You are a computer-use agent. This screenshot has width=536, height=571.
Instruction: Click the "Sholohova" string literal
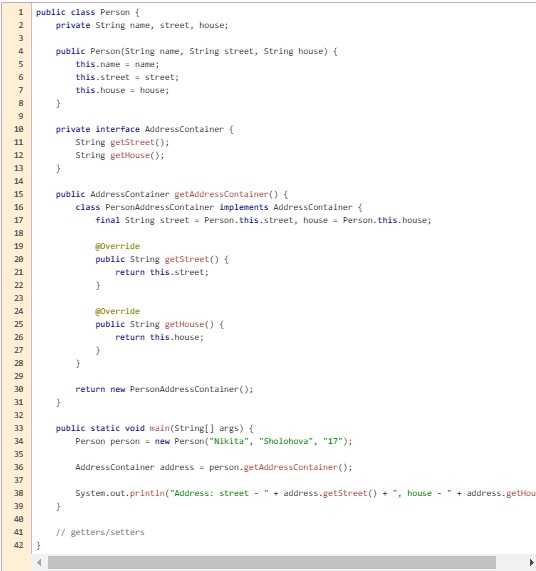[x=286, y=441]
